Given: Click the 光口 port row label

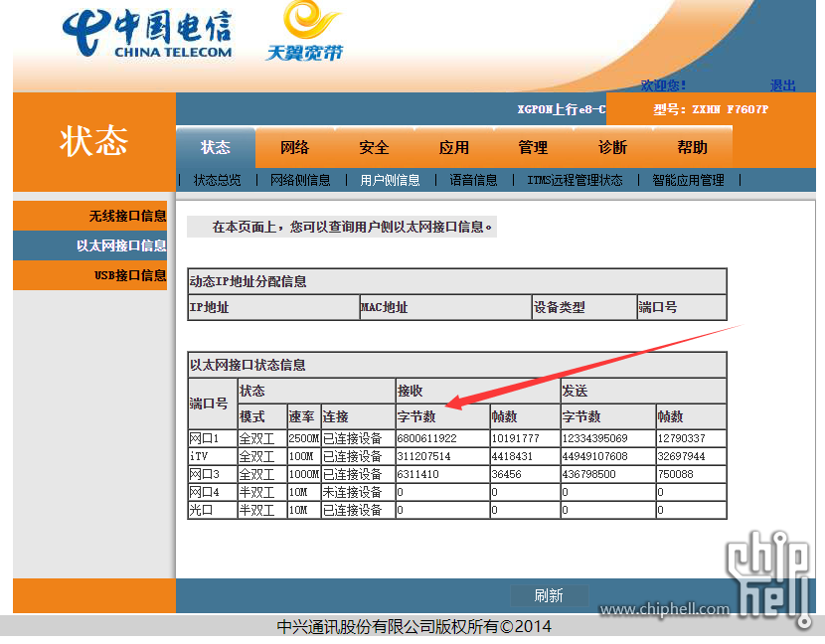Looking at the screenshot, I should pos(201,510).
